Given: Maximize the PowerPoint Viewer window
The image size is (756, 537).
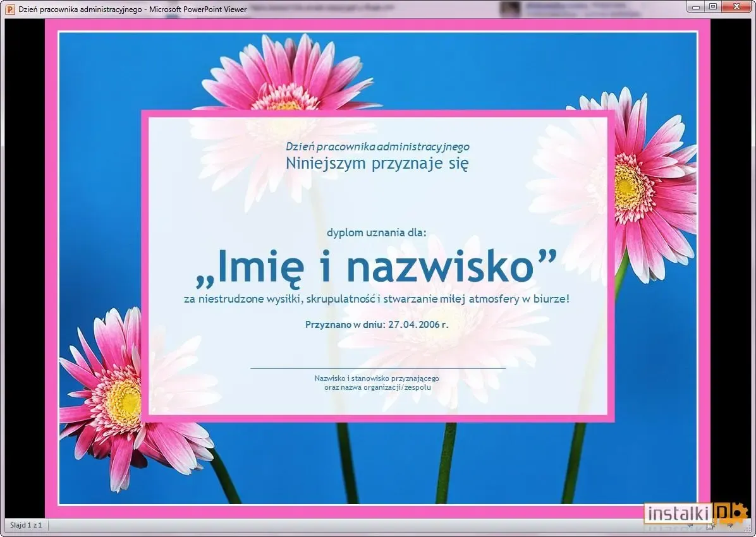Looking at the screenshot, I should click(x=713, y=7).
